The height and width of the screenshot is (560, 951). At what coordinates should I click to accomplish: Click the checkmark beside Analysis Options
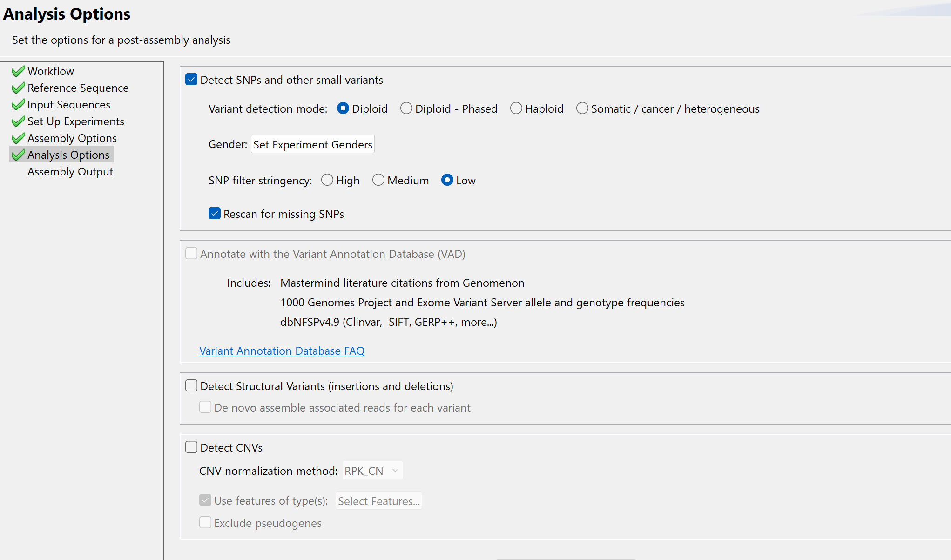[x=18, y=155]
